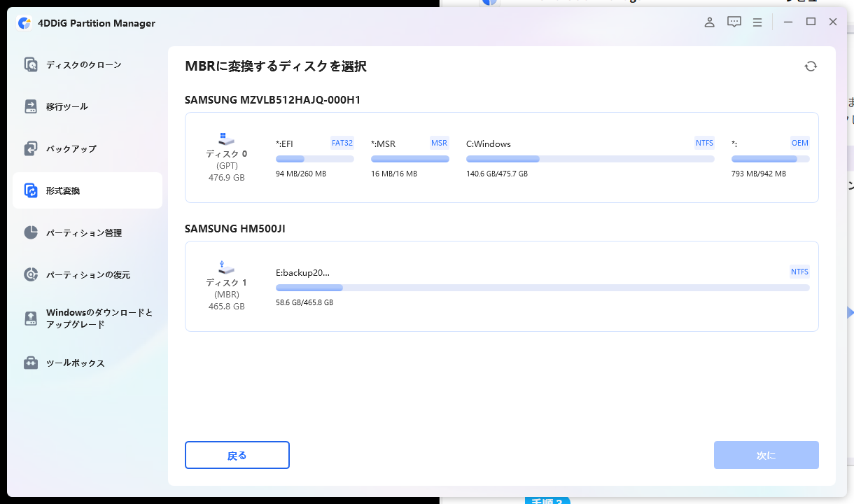Click the *:MSR partition label

(383, 144)
